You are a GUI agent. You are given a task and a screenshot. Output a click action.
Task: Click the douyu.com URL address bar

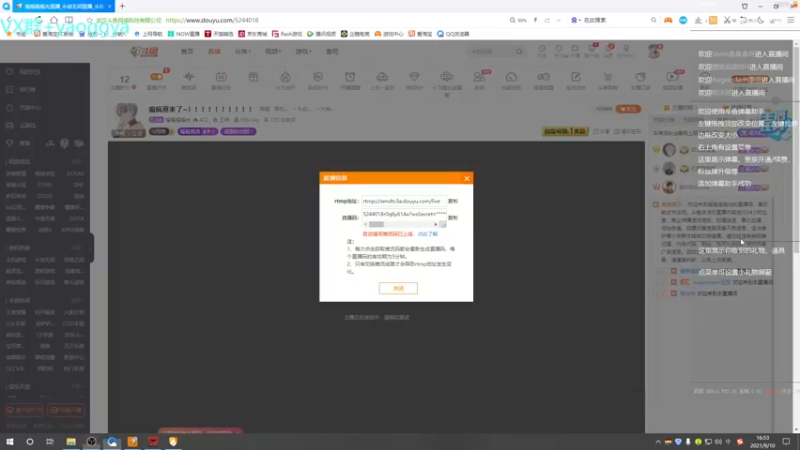212,20
